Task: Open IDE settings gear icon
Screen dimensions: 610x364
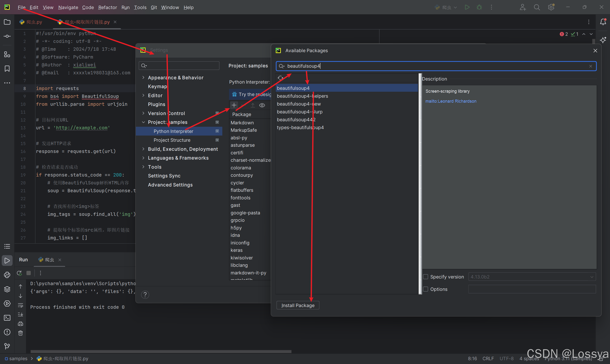Action: pos(551,7)
